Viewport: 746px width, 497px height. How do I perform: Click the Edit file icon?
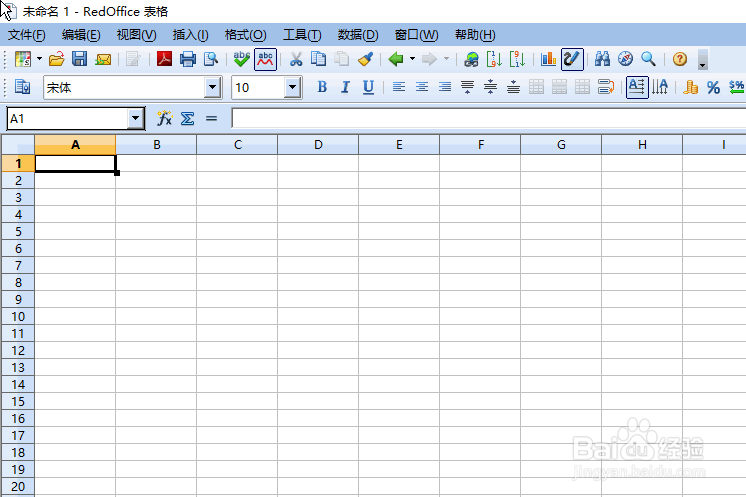(x=133, y=59)
